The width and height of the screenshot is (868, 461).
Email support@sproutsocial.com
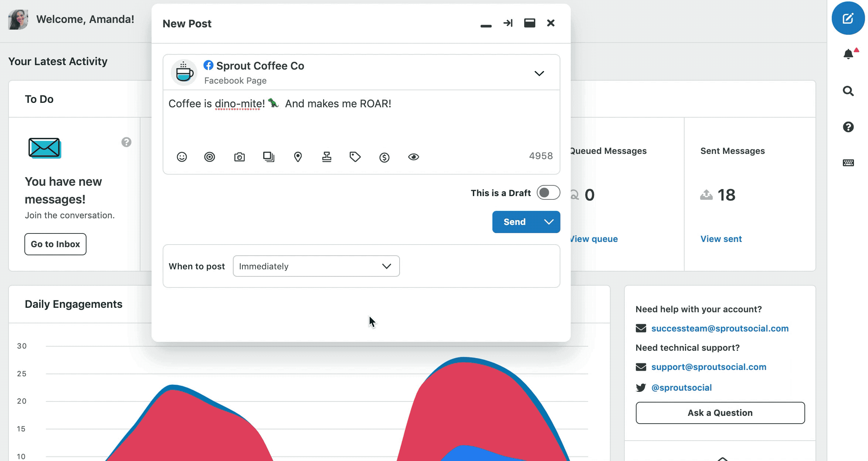pos(709,367)
